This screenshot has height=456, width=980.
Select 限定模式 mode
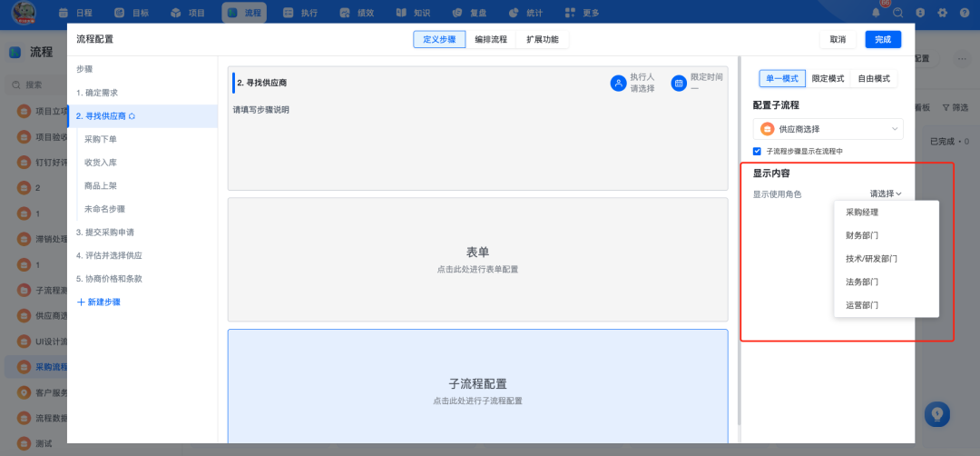coord(828,79)
